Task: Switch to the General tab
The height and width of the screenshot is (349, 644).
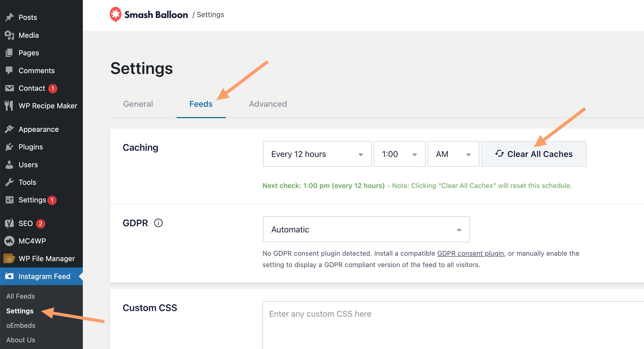Action: click(138, 104)
